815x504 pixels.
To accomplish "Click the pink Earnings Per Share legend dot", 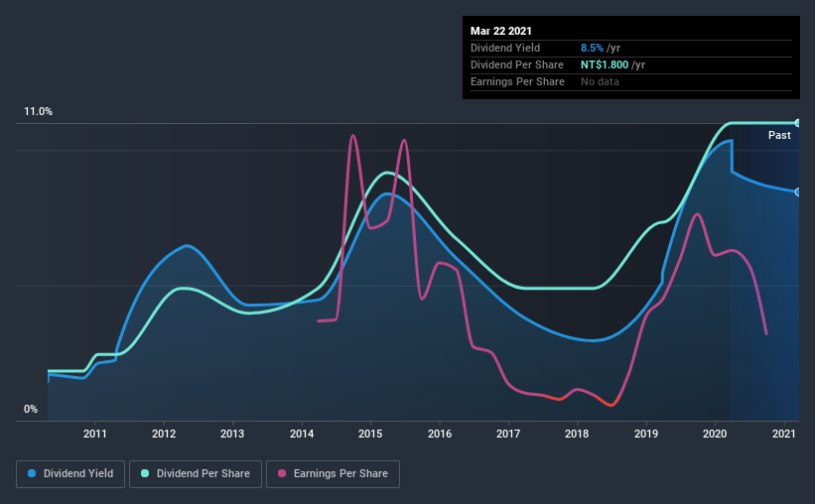I will click(282, 473).
